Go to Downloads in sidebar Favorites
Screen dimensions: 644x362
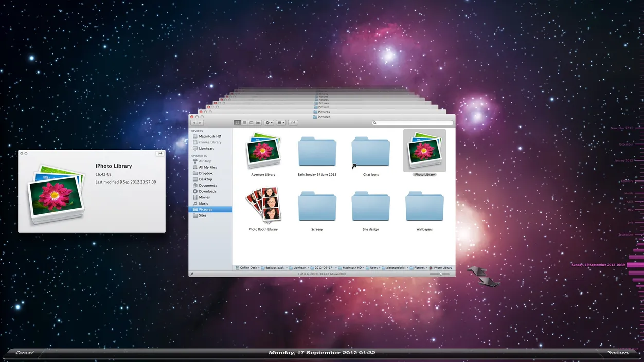(x=207, y=191)
